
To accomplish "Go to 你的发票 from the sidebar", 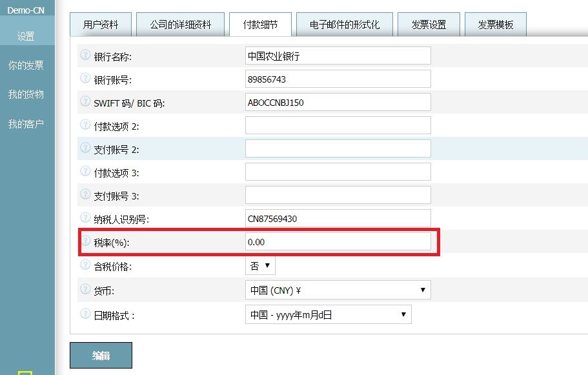I will pyautogui.click(x=26, y=65).
